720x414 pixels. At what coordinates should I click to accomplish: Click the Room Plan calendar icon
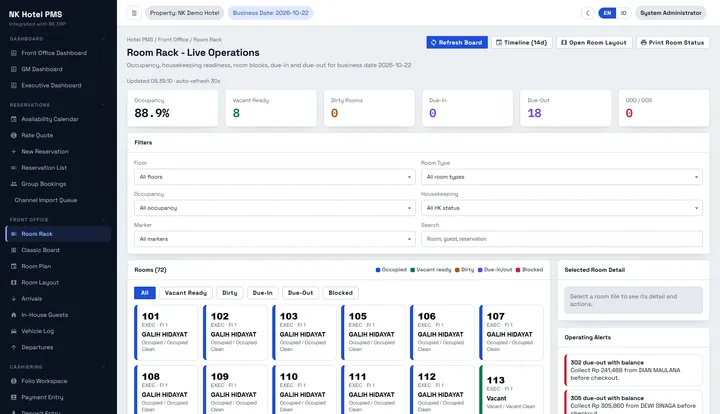(x=14, y=266)
